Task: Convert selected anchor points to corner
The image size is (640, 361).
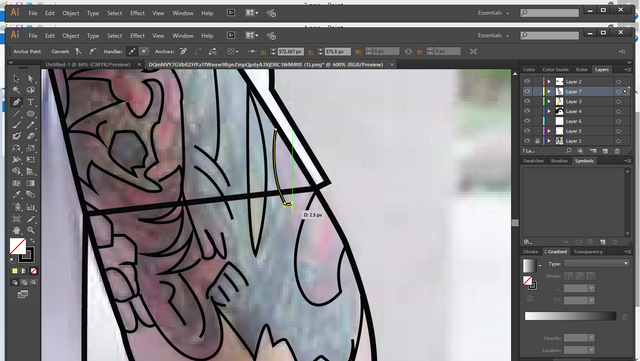Action: point(78,51)
